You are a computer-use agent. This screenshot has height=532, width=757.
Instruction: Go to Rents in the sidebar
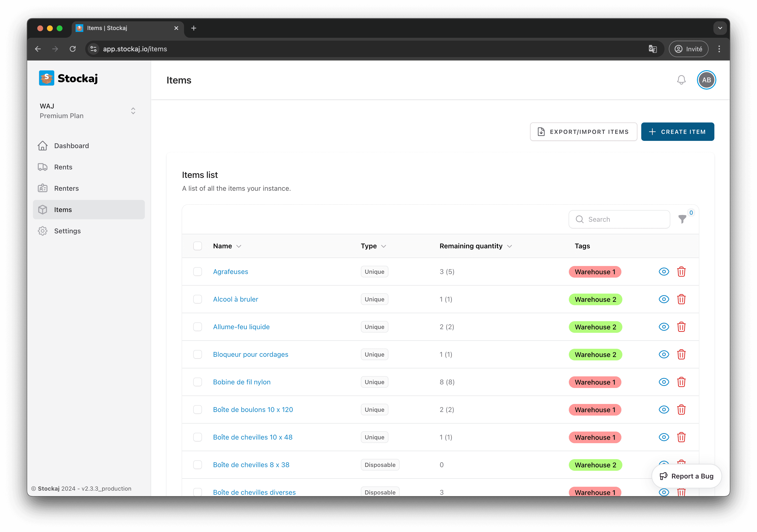tap(63, 167)
